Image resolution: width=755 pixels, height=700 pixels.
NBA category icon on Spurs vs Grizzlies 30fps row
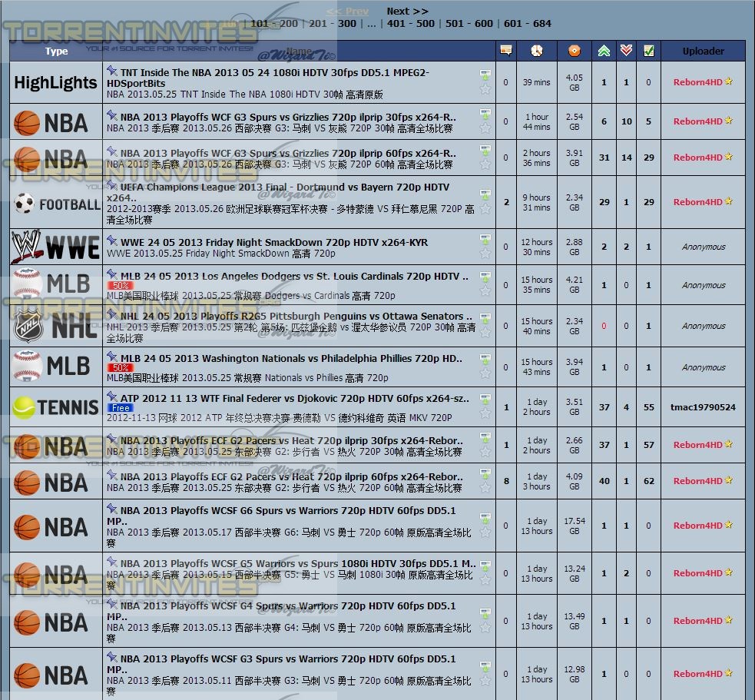[x=51, y=122]
